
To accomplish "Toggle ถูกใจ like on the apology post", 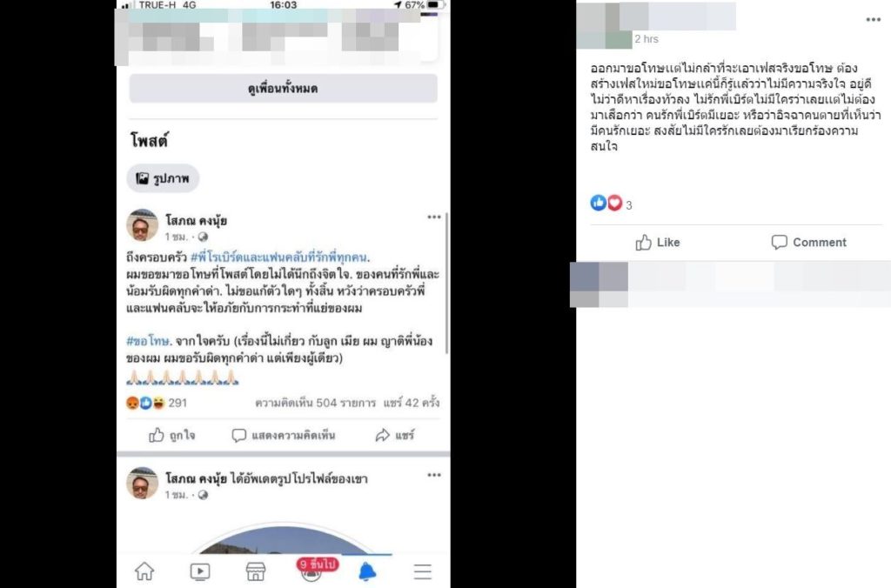I will [x=171, y=435].
